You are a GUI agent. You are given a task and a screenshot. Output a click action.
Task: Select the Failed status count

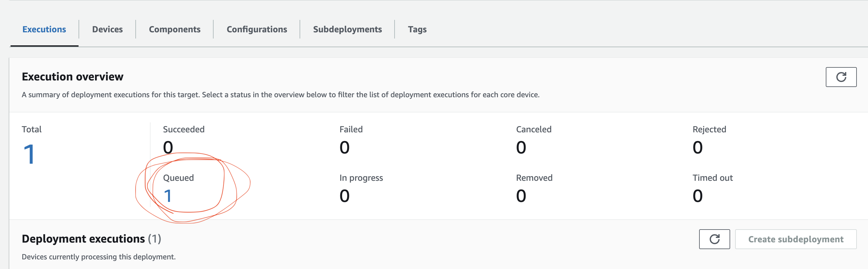tap(344, 147)
